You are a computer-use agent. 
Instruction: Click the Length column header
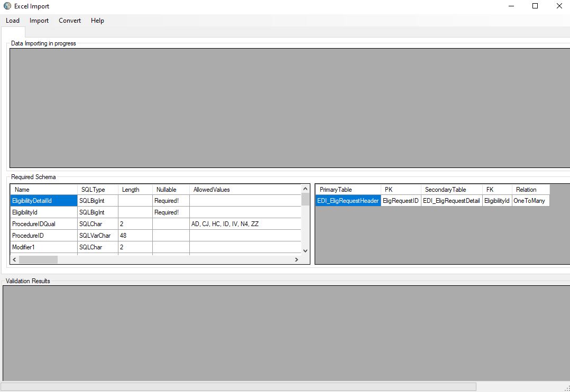135,190
